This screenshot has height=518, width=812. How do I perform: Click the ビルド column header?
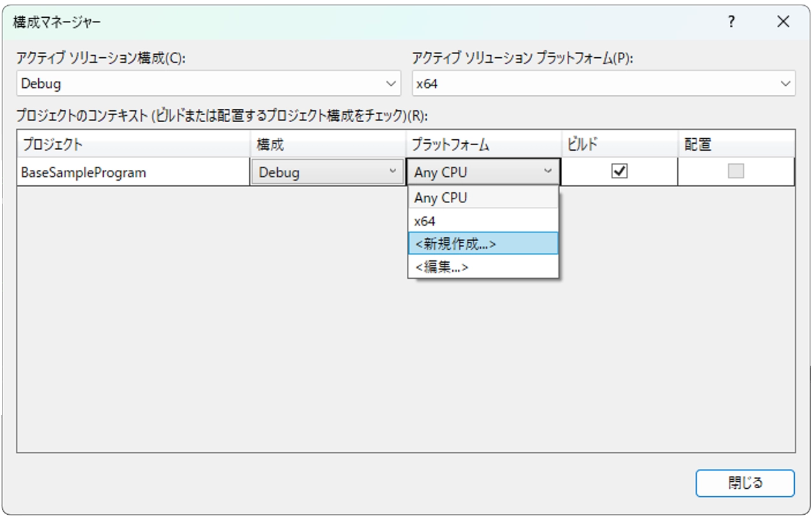[619, 144]
